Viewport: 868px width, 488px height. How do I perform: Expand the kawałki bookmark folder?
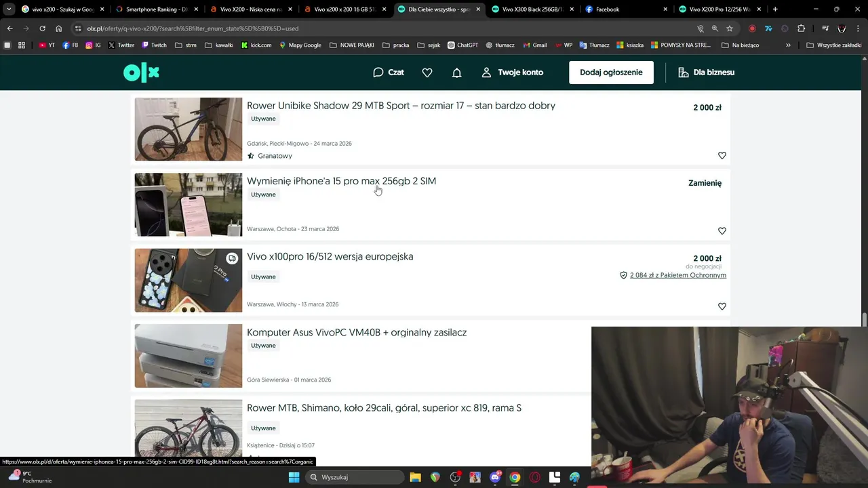pos(218,45)
